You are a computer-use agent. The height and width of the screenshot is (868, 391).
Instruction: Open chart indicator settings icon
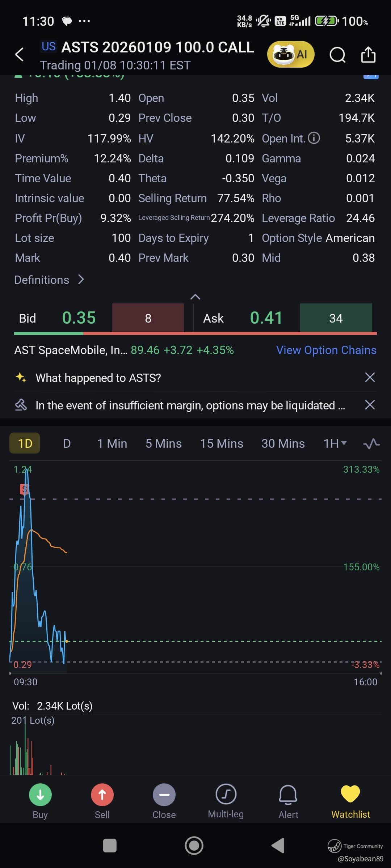click(x=371, y=443)
